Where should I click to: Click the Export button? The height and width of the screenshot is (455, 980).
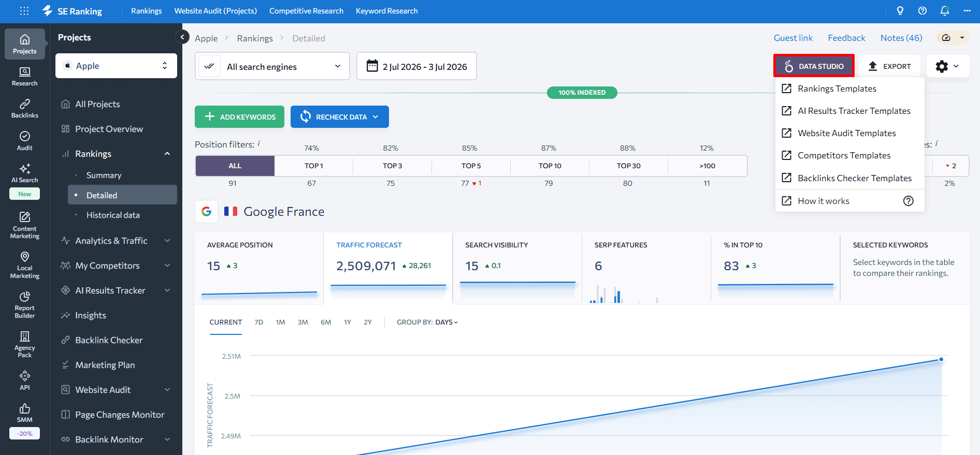(889, 66)
